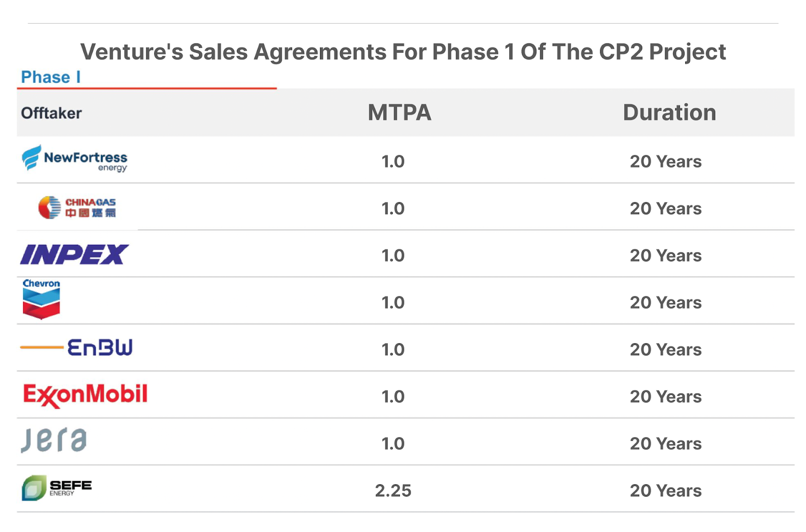Click the Duration column header
Viewport: 806px width, 532px height.
click(x=669, y=112)
